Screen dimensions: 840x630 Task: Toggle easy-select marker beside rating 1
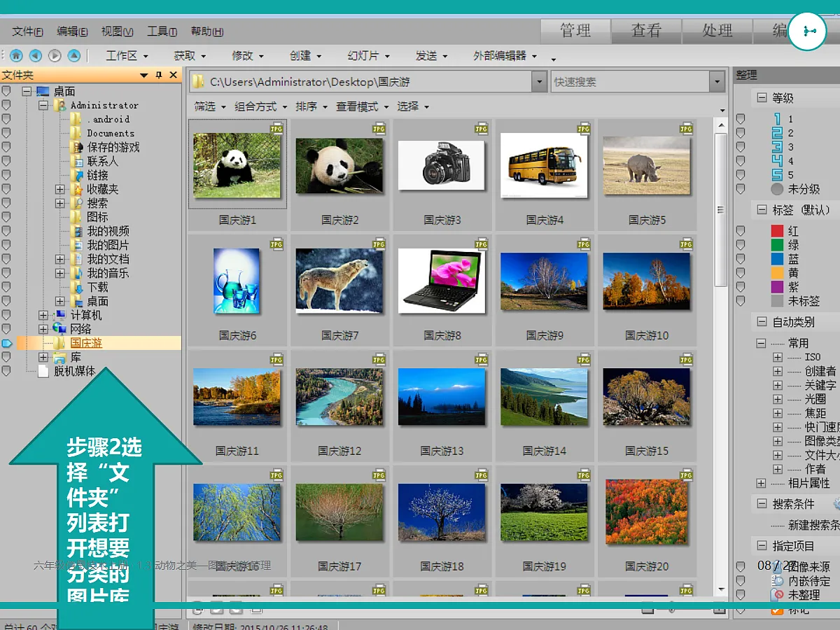[741, 119]
